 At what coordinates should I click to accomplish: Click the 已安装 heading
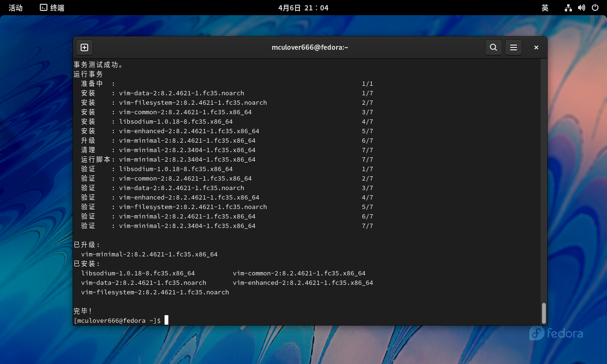[x=87, y=264]
